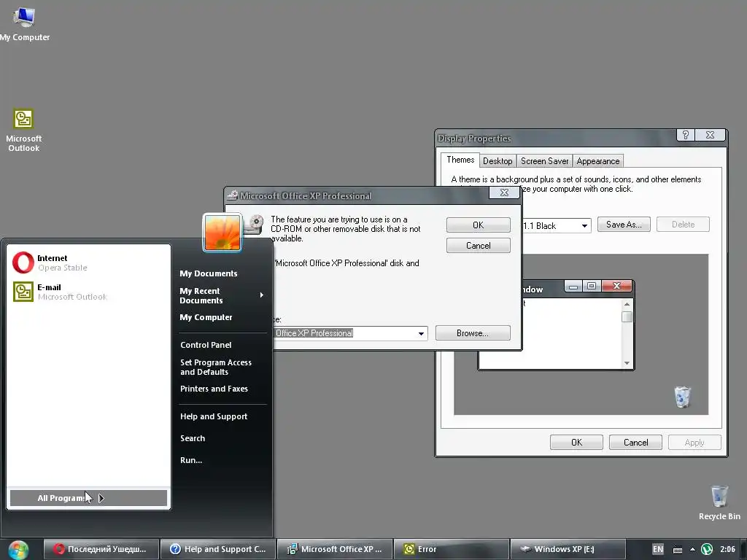Click the Display Properties help question button
Image resolution: width=747 pixels, height=560 pixels.
click(x=686, y=135)
